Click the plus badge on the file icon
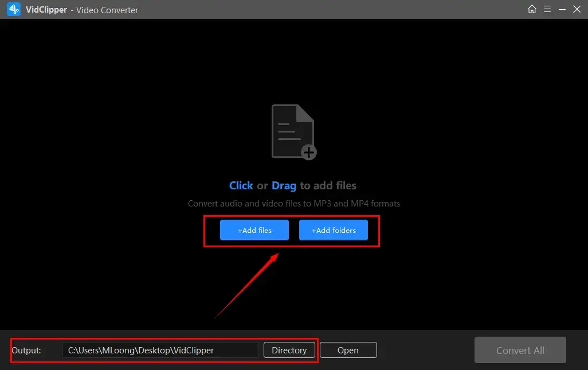This screenshot has height=370, width=588. tap(309, 152)
